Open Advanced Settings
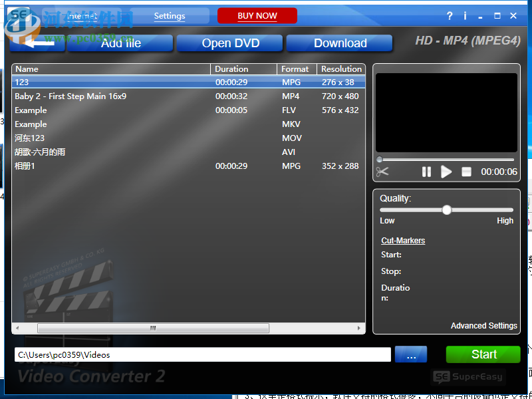Viewport: 532px width, 399px height. 483,325
